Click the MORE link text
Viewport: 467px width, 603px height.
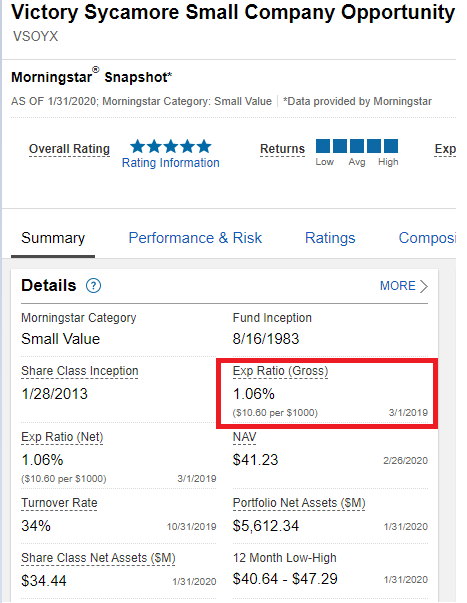[398, 286]
